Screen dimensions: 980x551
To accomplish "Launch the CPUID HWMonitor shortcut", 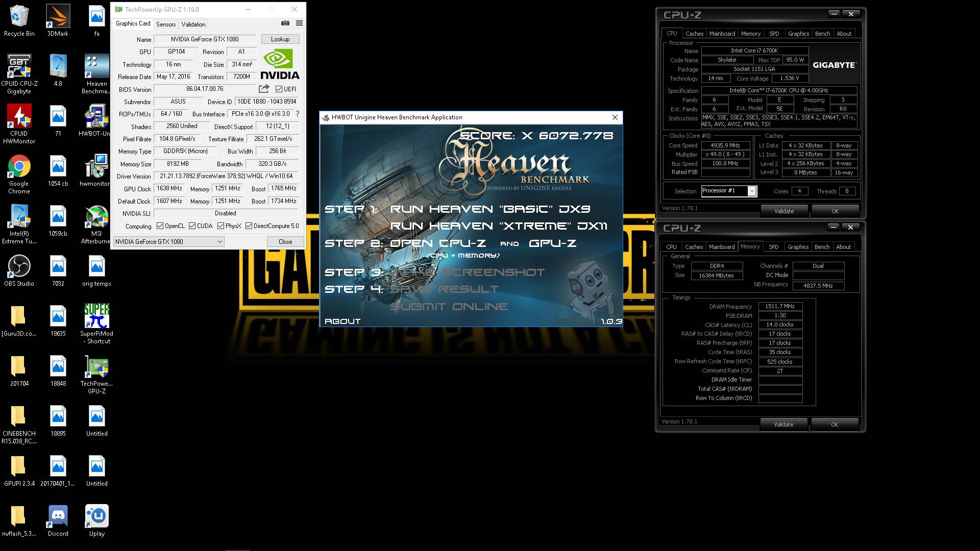I will [x=19, y=124].
